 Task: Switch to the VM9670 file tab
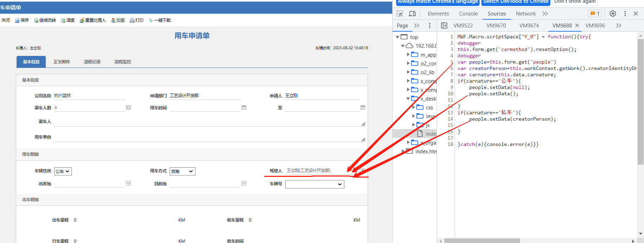[496, 25]
